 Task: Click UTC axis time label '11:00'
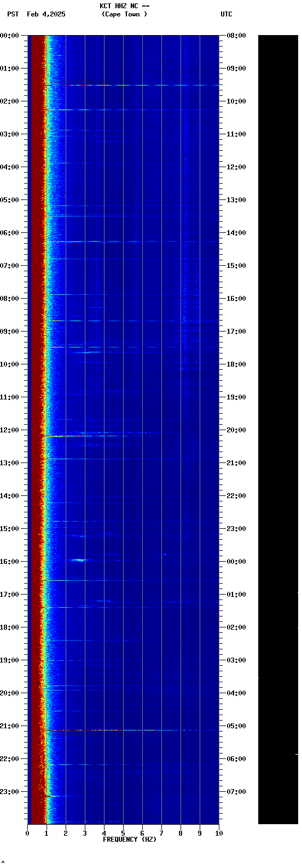coord(236,134)
